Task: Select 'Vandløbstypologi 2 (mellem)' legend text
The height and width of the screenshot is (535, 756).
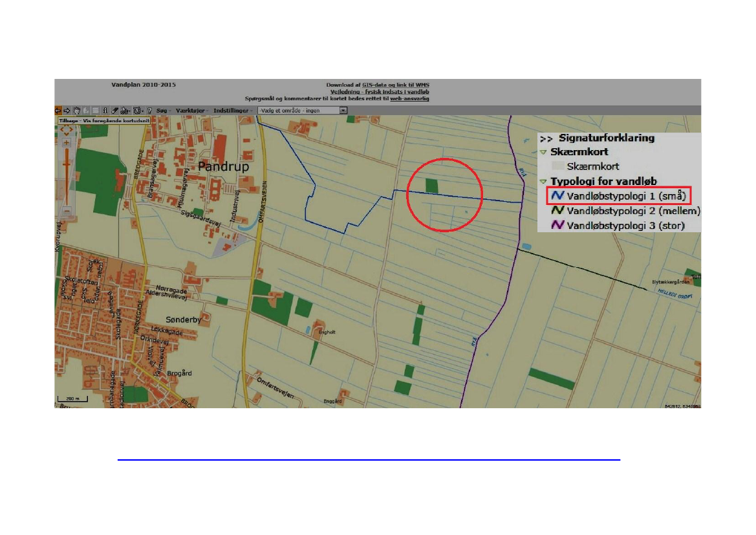Action: click(x=634, y=211)
